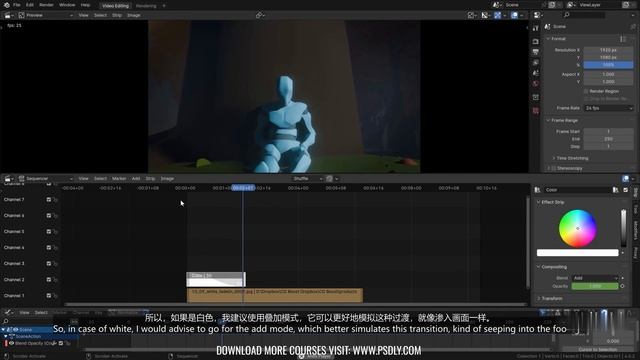The width and height of the screenshot is (640, 360).
Task: Select the Collection properties tab icon
Action: (536, 97)
